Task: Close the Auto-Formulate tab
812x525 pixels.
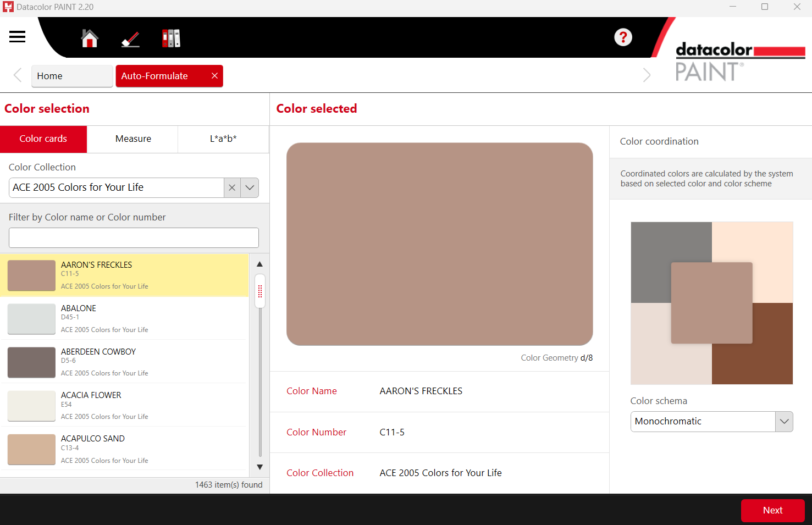Action: click(x=214, y=76)
